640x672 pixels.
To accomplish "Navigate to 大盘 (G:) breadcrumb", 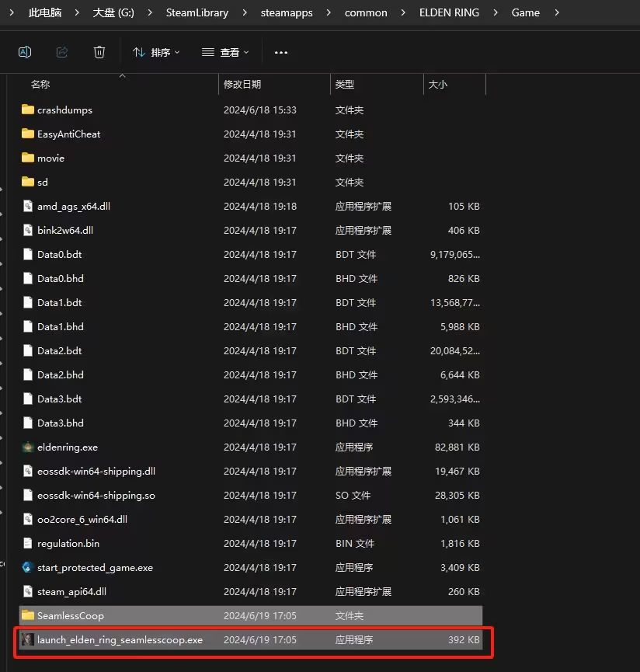I will tap(113, 13).
